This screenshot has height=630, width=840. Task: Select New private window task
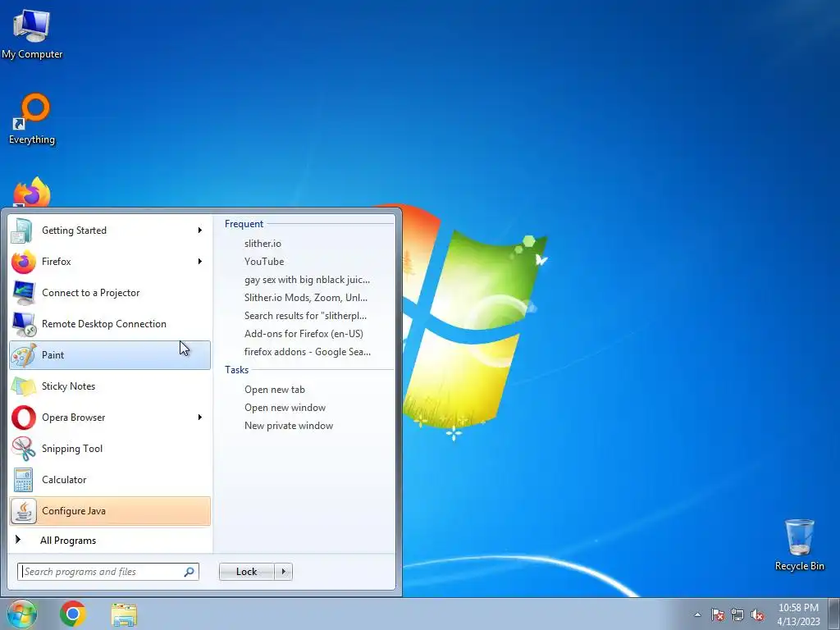[x=289, y=426]
